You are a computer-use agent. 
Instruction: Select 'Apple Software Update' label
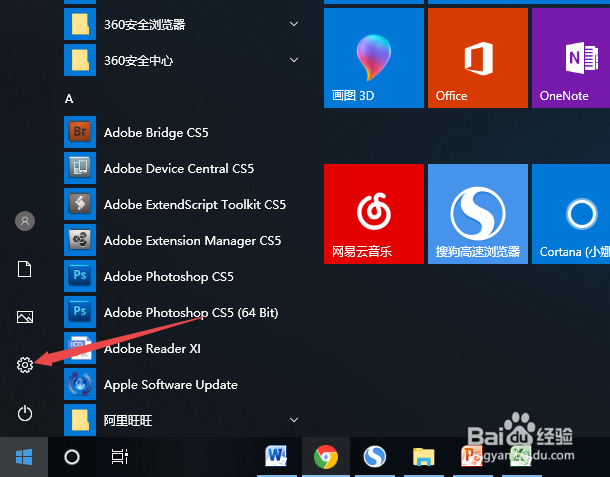click(x=171, y=385)
